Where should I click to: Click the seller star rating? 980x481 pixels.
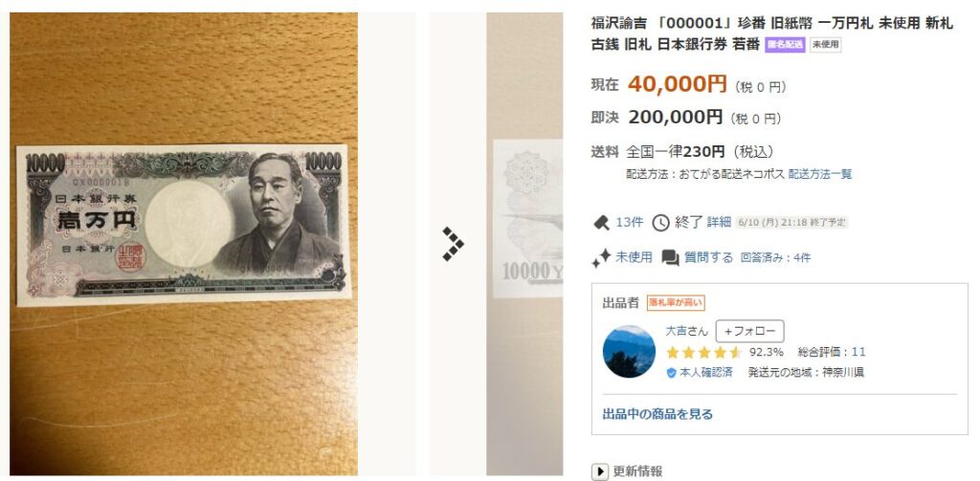click(x=703, y=352)
